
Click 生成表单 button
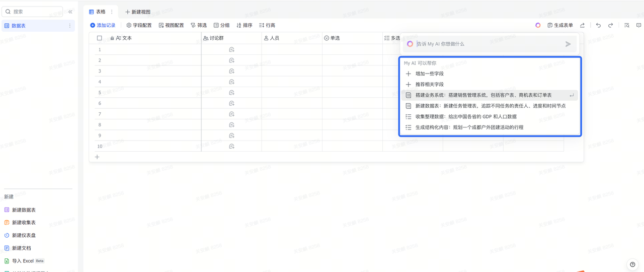[x=560, y=25]
